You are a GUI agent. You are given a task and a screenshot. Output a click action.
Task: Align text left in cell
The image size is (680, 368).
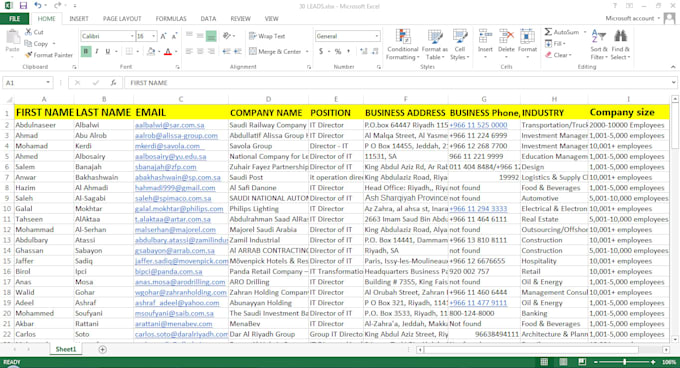[189, 52]
